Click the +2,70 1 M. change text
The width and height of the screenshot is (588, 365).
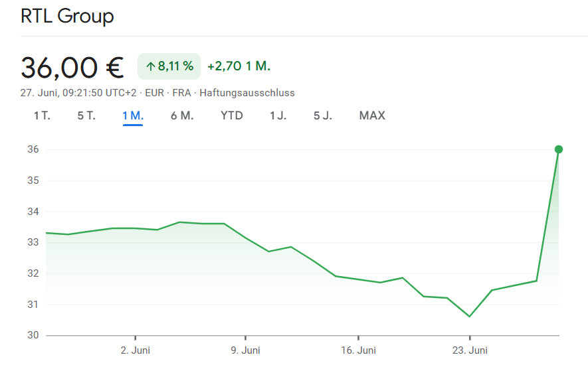coord(239,66)
